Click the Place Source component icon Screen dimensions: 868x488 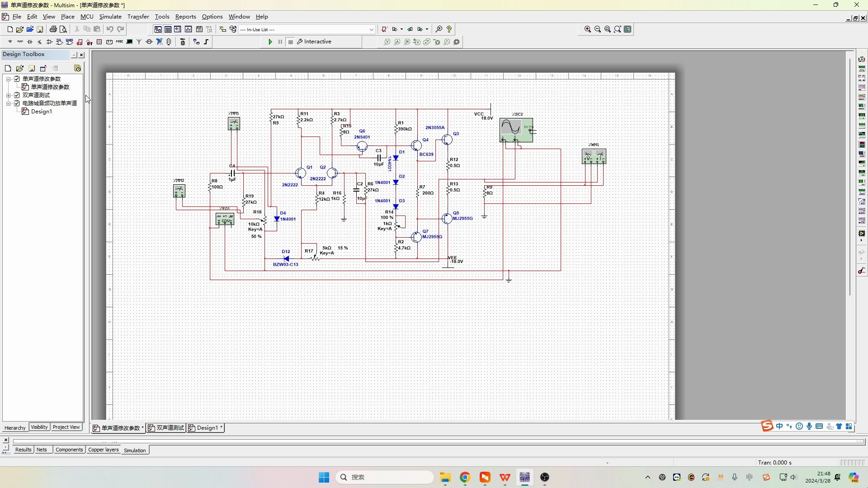(10, 42)
